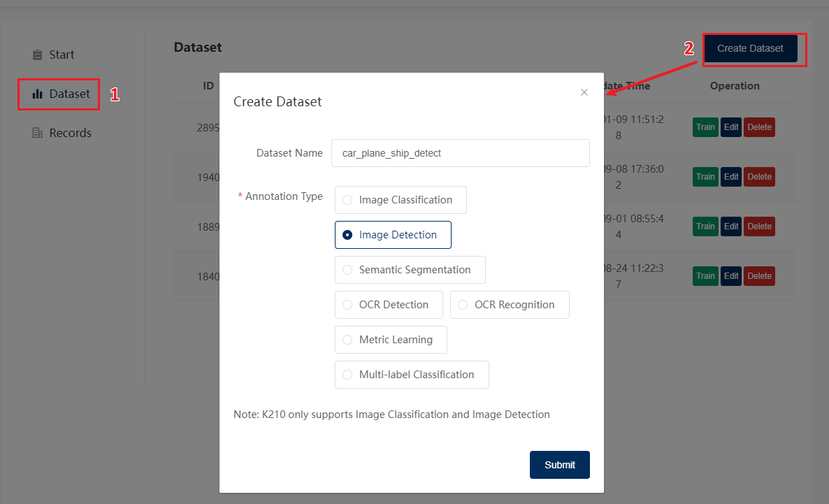
Task: Edit the dataset with ID 1889
Action: coord(731,227)
